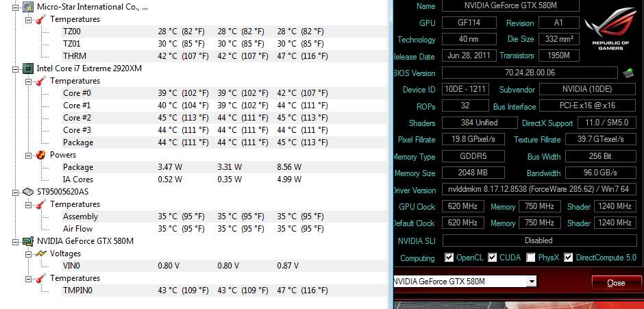Image resolution: width=644 pixels, height=309 pixels.
Task: Click the PCI-E x16 @ x16 Bus Interface value
Action: click(x=587, y=106)
